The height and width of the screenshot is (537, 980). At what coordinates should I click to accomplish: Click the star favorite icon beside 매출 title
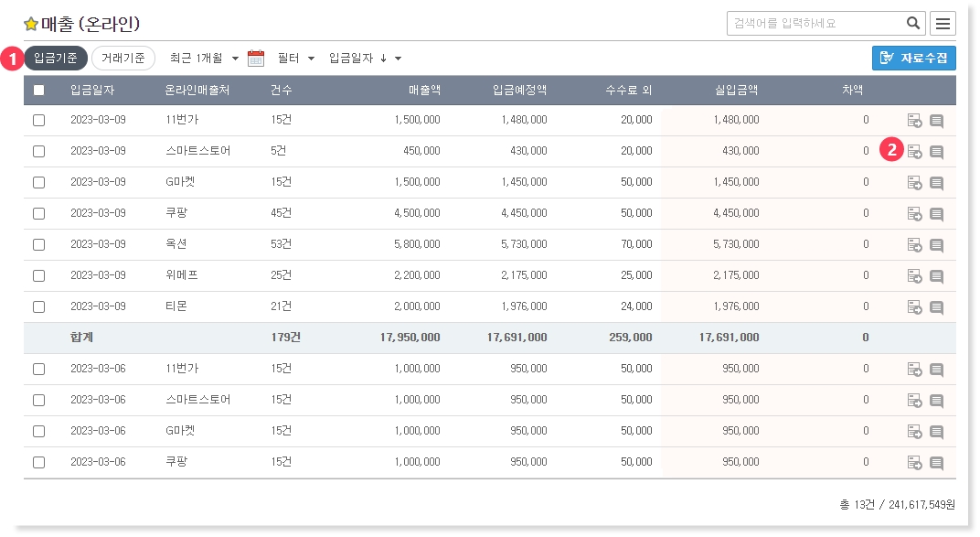point(31,25)
